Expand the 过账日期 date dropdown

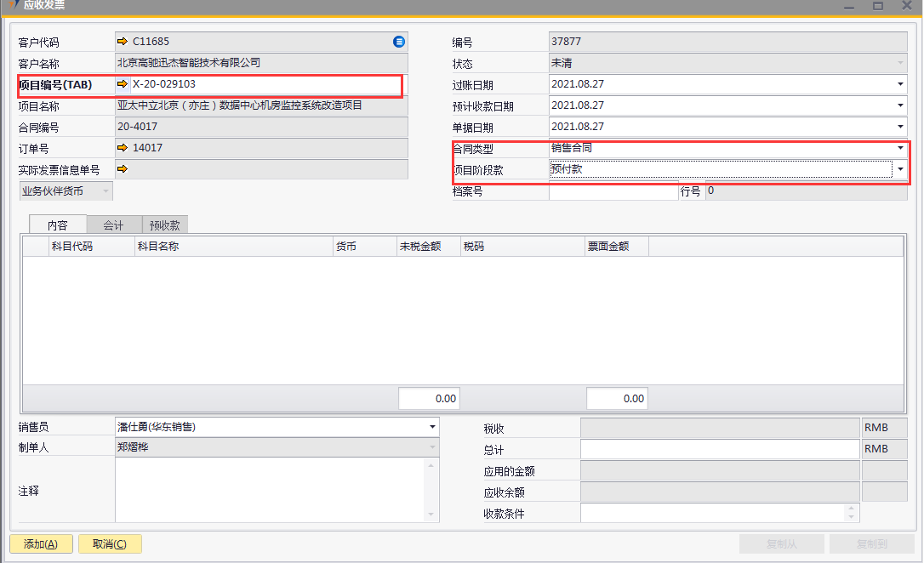[900, 84]
